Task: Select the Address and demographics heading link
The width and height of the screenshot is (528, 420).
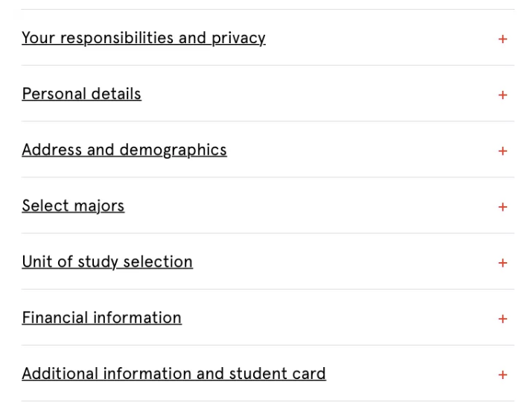Action: (124, 150)
